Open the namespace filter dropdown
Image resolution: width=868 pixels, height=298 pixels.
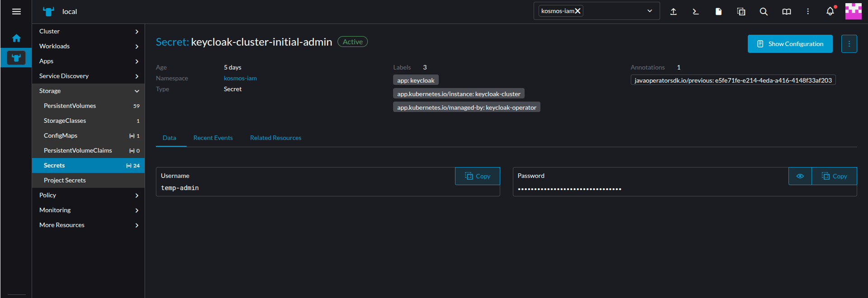649,11
